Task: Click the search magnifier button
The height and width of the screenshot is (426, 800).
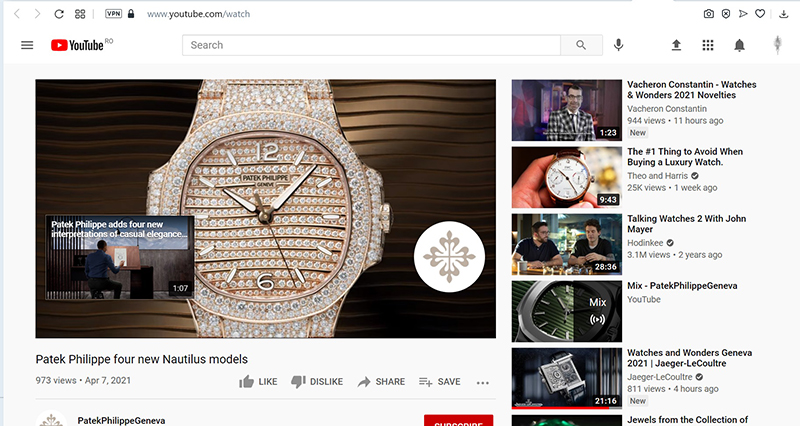Action: (x=581, y=45)
